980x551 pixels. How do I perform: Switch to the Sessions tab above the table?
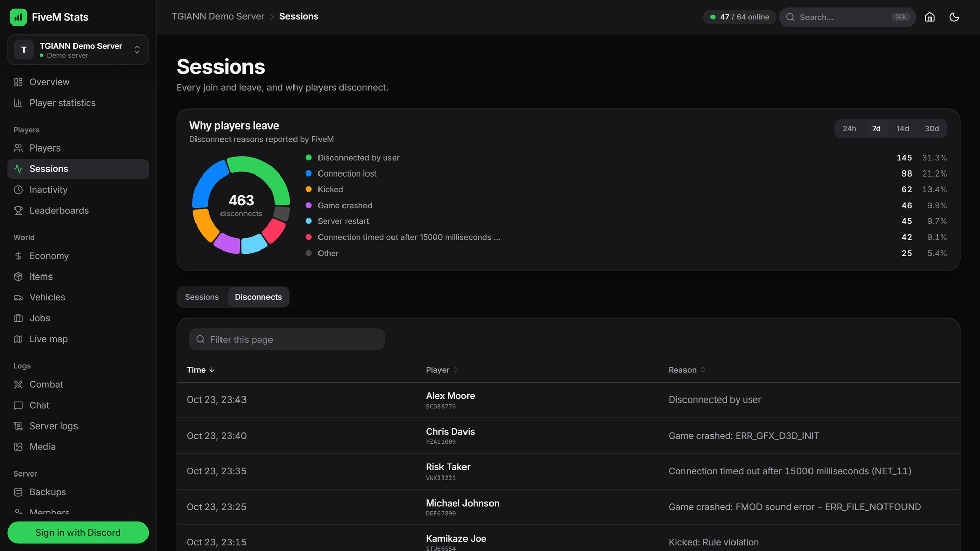202,297
